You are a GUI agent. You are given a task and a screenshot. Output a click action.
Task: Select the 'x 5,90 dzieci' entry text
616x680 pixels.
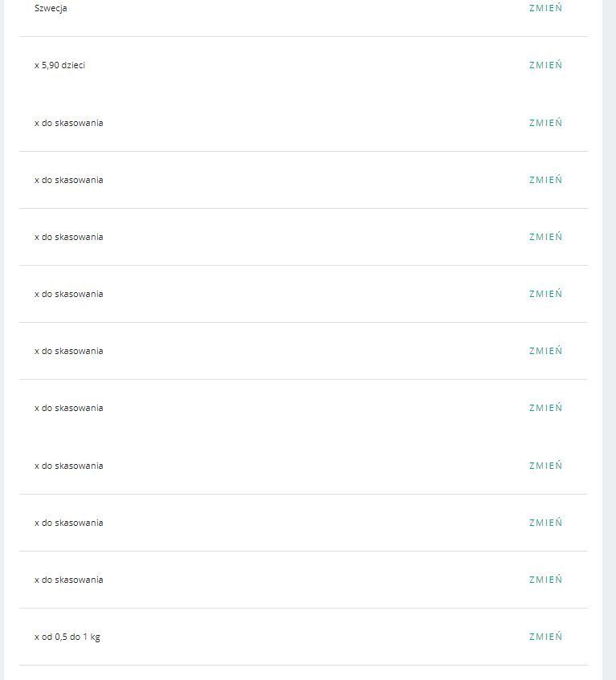pyautogui.click(x=59, y=65)
